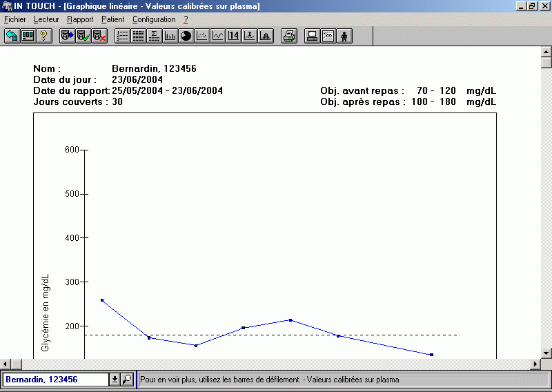Click the 600 y-axis label
The height and width of the screenshot is (392, 552).
click(x=72, y=150)
